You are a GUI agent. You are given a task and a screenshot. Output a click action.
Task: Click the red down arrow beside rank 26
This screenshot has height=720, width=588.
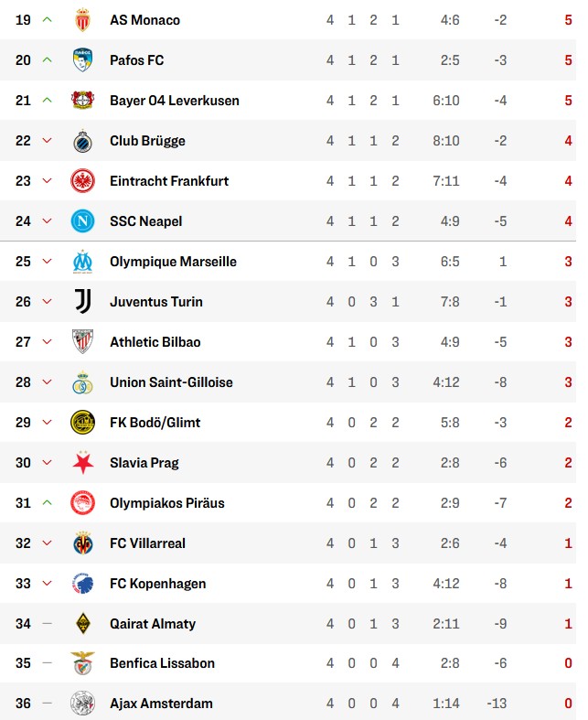coord(48,302)
